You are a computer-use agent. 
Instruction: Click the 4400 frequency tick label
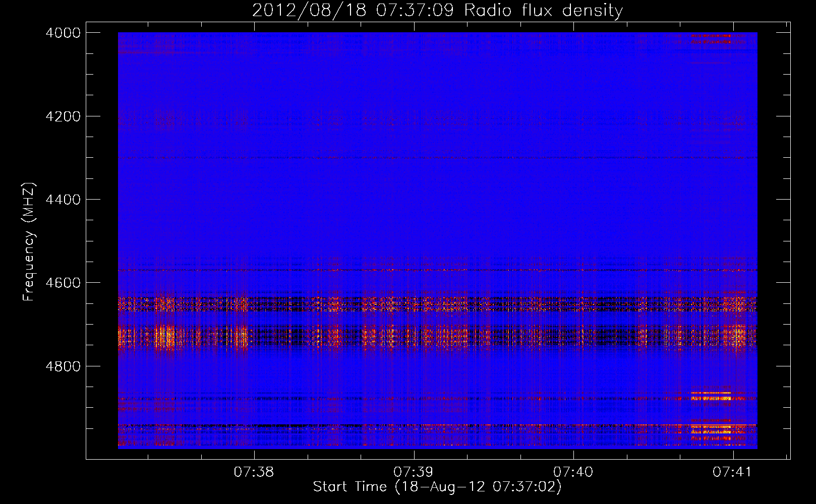63,200
